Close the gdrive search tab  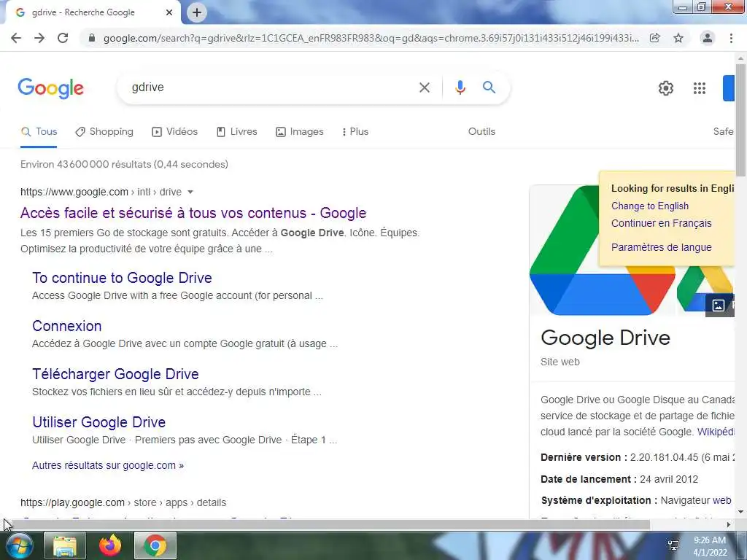pos(169,12)
